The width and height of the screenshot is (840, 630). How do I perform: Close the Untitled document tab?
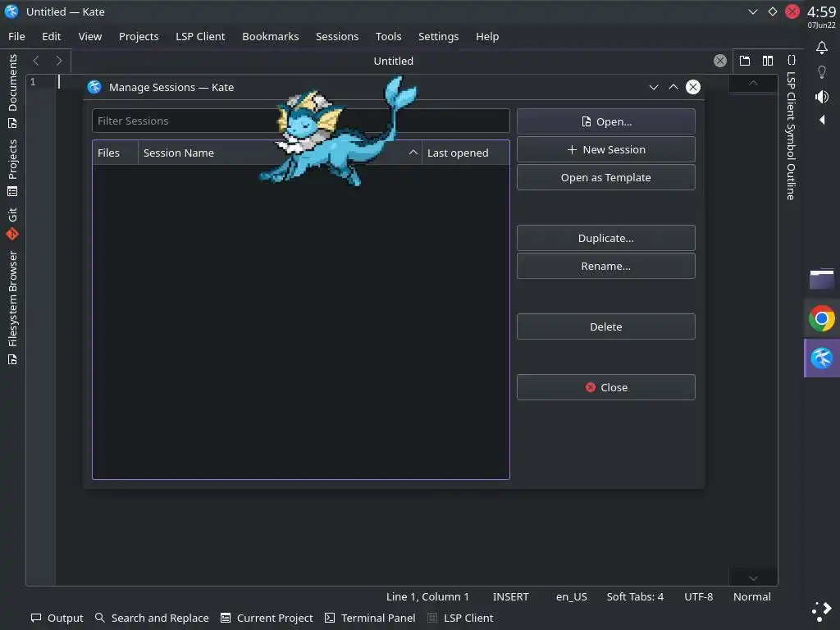tap(720, 61)
